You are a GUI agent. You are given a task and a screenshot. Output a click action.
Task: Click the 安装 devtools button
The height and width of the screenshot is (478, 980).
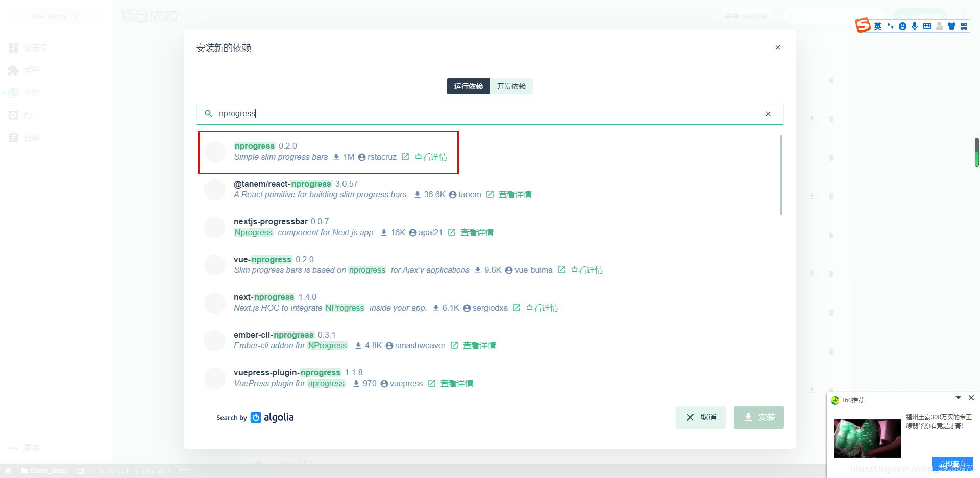(746, 16)
